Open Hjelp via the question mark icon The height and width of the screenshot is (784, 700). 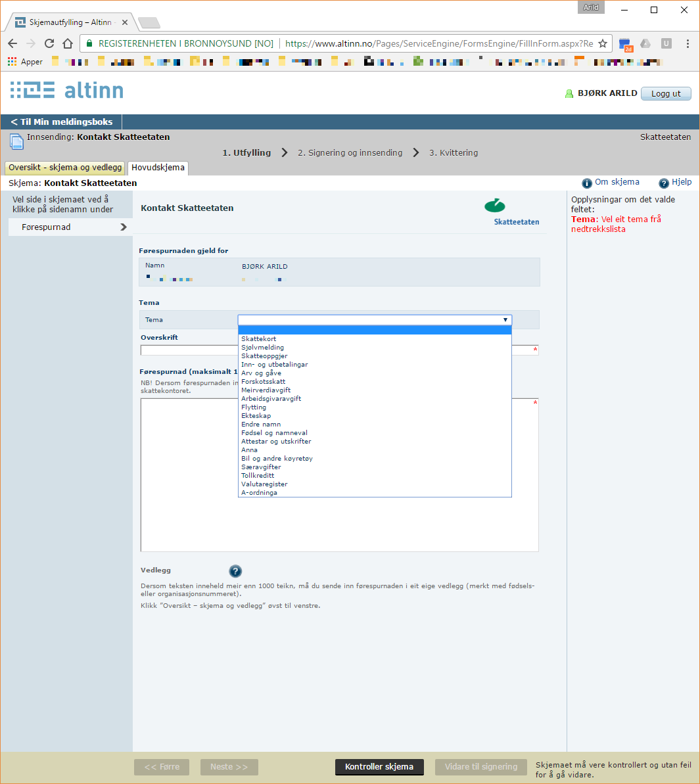(664, 183)
